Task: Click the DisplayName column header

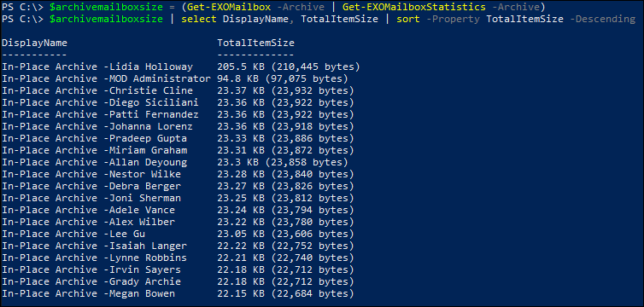Action: (34, 43)
